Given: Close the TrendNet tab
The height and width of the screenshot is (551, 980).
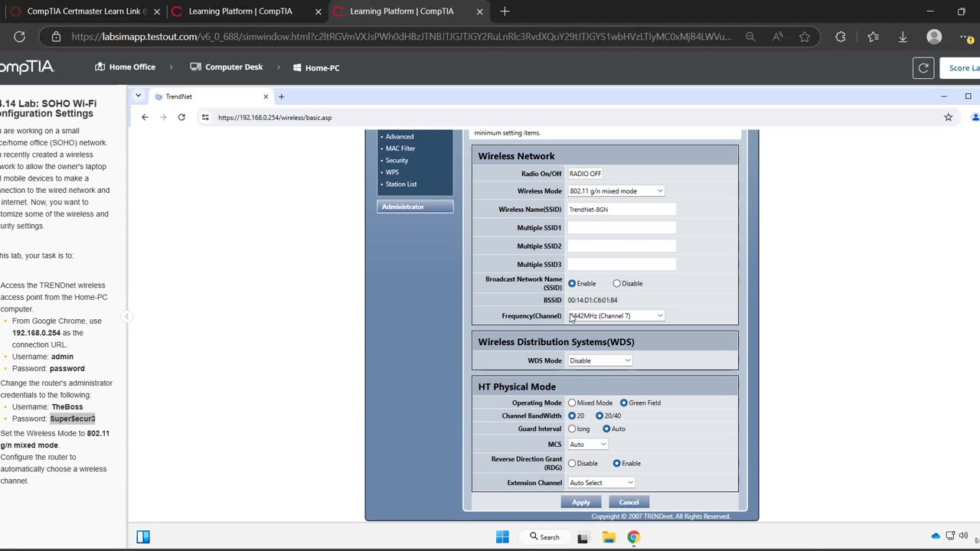Looking at the screenshot, I should (x=266, y=96).
